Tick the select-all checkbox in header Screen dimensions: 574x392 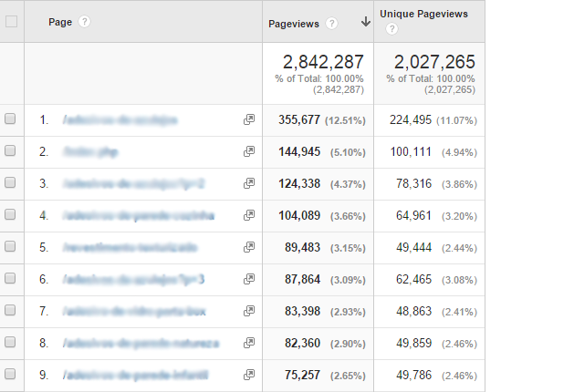[x=11, y=22]
